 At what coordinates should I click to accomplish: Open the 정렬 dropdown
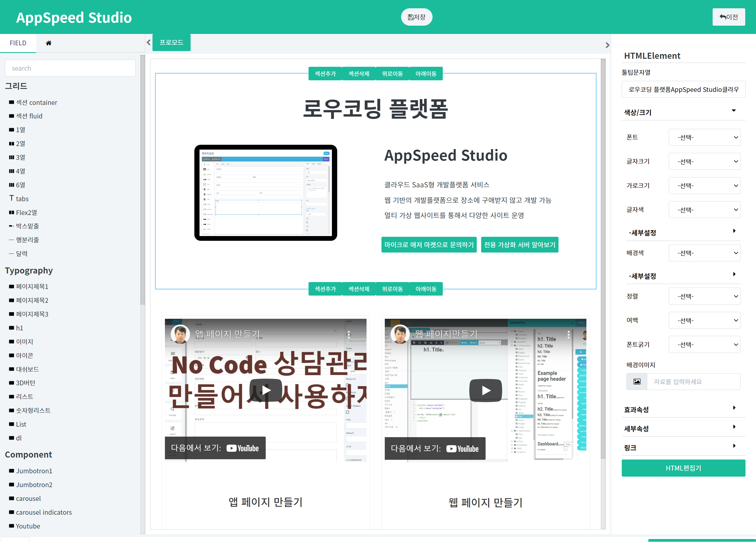coord(704,296)
